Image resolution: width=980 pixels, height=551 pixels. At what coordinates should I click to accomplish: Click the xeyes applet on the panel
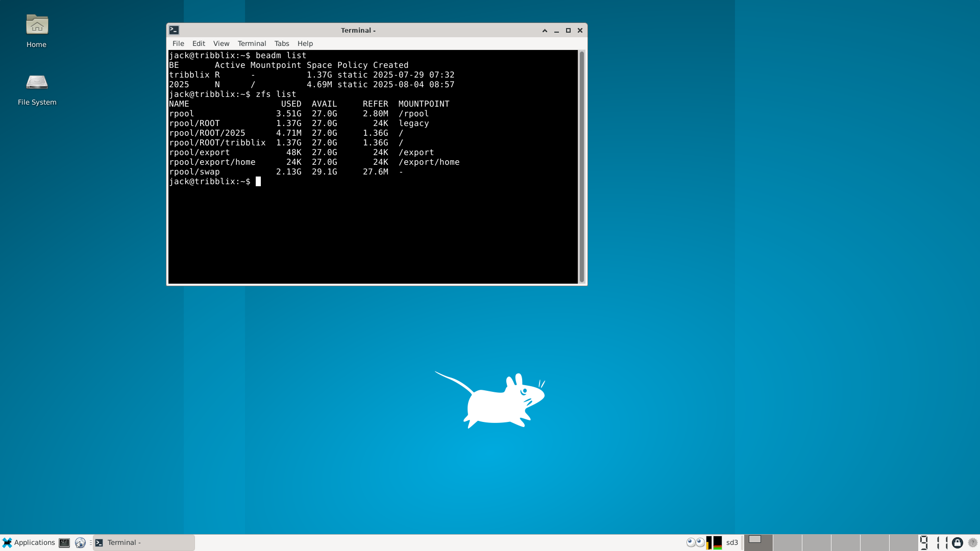(x=695, y=542)
